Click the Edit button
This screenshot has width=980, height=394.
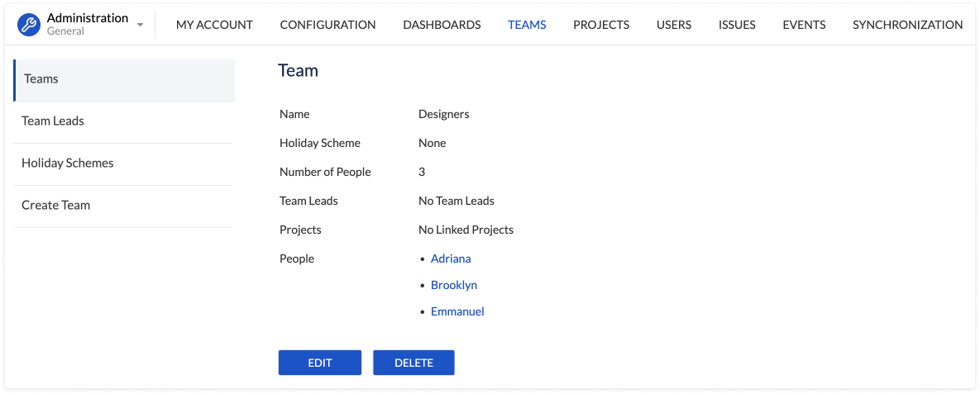point(320,363)
